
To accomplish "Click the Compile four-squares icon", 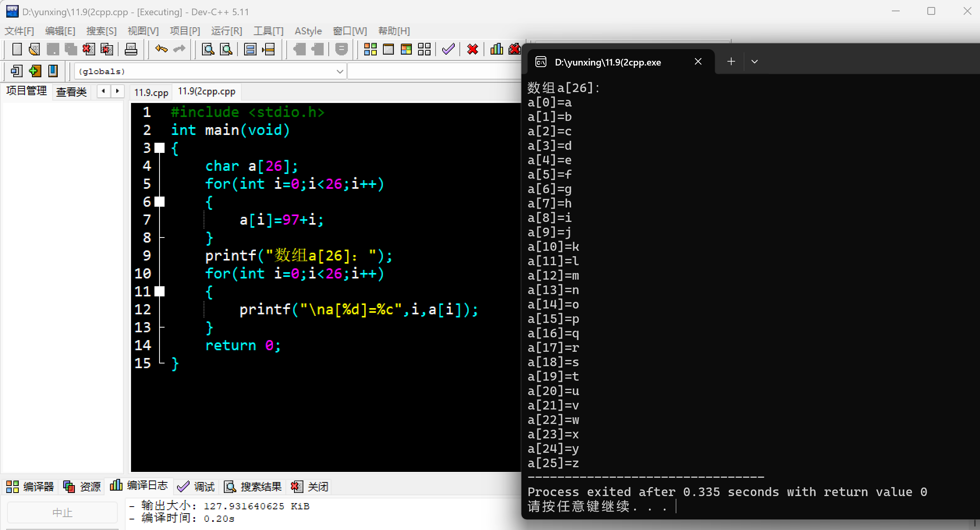I will 370,50.
